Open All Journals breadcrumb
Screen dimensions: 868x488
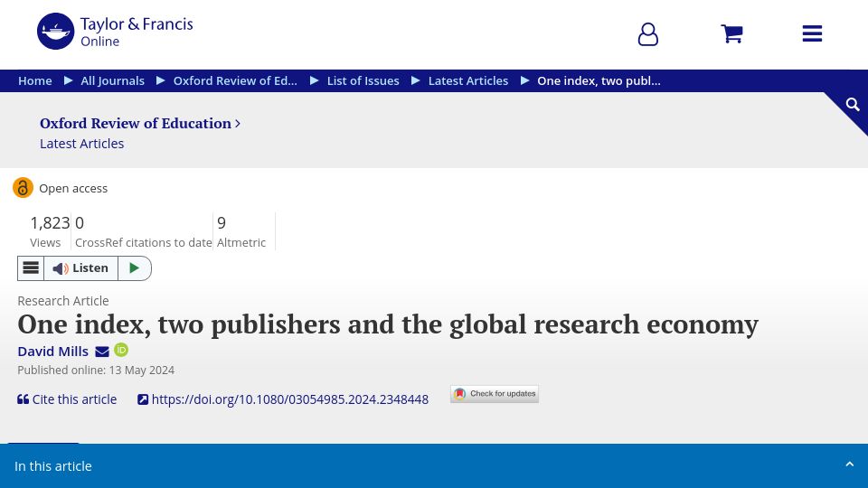click(112, 80)
